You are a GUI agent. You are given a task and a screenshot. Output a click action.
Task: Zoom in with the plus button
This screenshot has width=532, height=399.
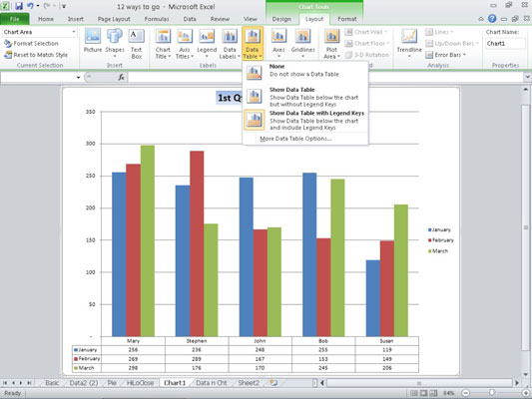pos(526,393)
